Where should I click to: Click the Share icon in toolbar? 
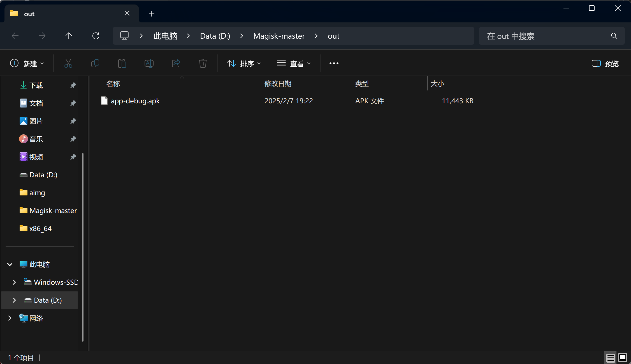[176, 64]
